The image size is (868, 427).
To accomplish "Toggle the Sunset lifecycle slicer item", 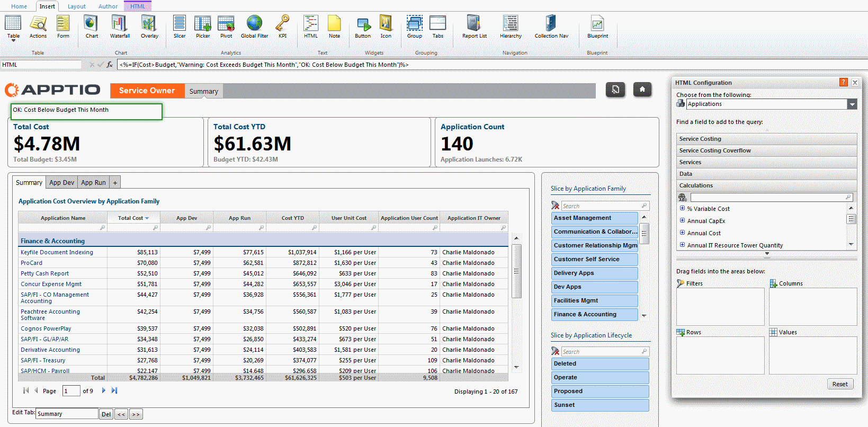I will 599,405.
